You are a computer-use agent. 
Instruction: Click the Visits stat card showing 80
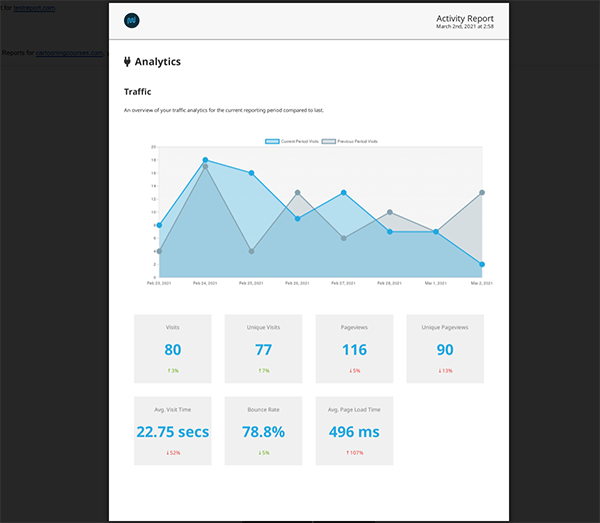173,349
